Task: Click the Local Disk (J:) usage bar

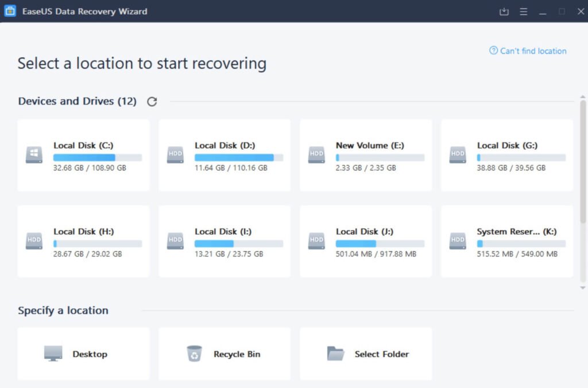Action: pyautogui.click(x=380, y=244)
